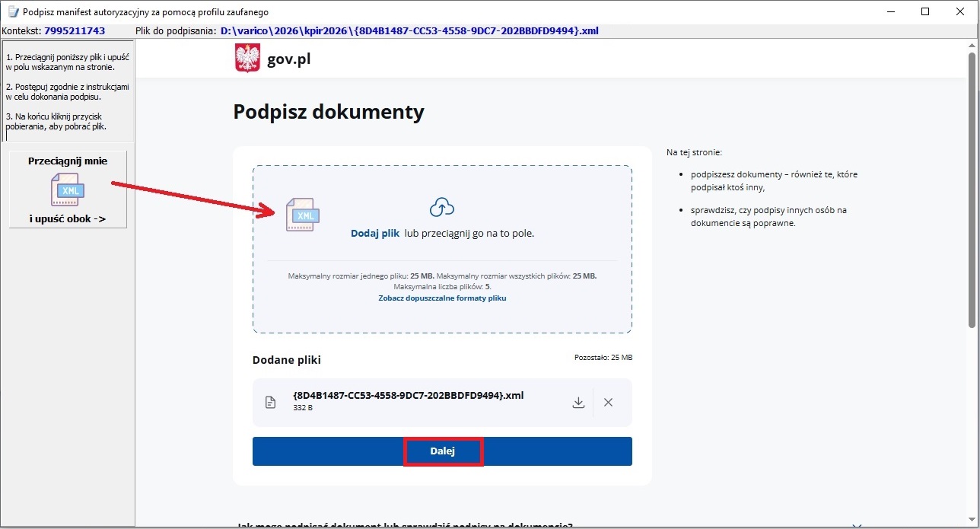
Task: Click the 'gov.pl' text in the header
Action: tap(288, 59)
